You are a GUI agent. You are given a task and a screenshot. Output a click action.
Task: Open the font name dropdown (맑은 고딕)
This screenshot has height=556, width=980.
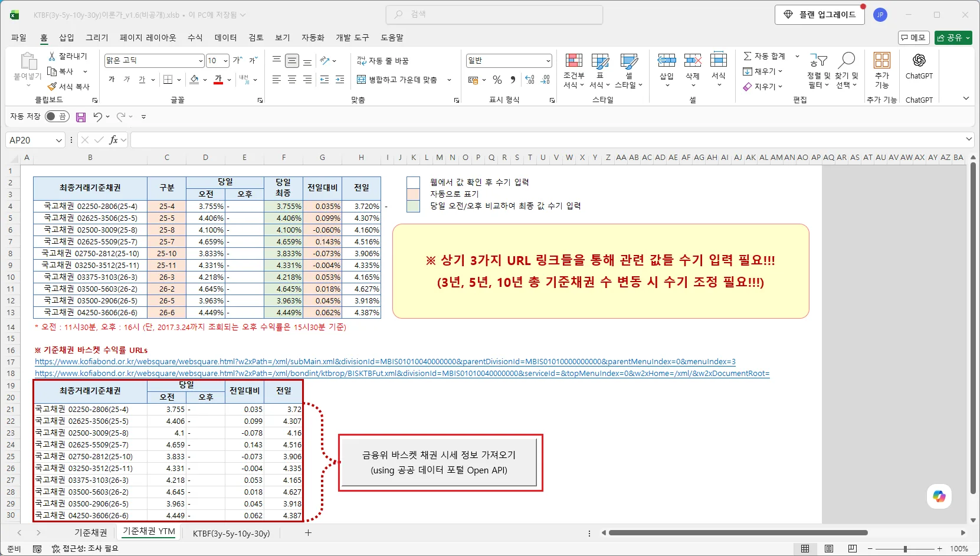tap(201, 61)
